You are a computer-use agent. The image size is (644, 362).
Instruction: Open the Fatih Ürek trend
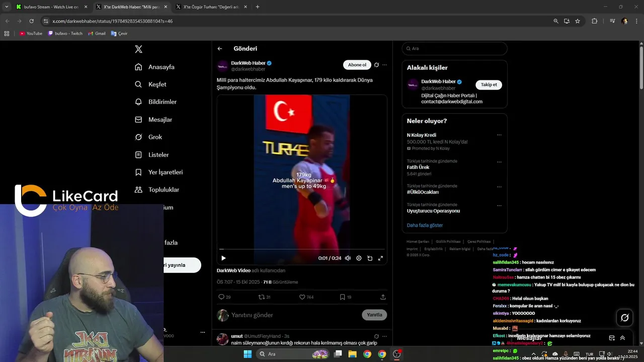418,167
